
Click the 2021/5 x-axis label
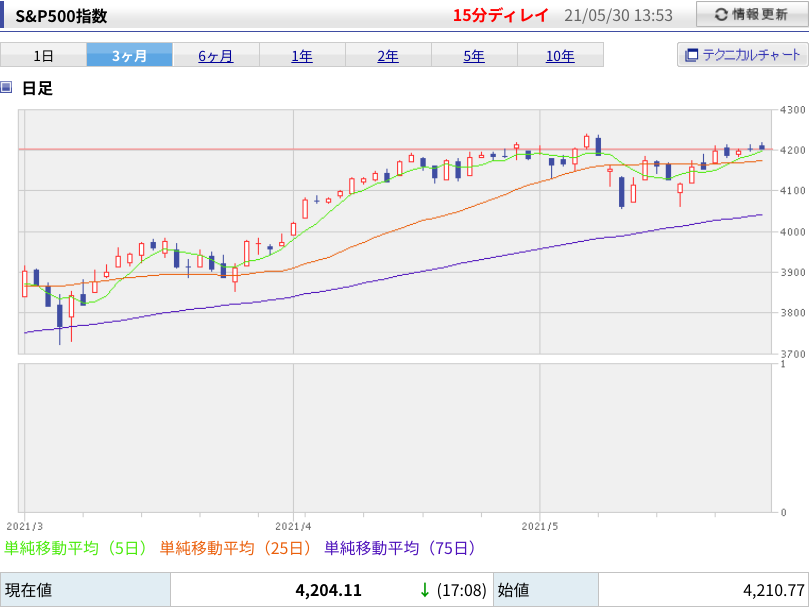(539, 526)
